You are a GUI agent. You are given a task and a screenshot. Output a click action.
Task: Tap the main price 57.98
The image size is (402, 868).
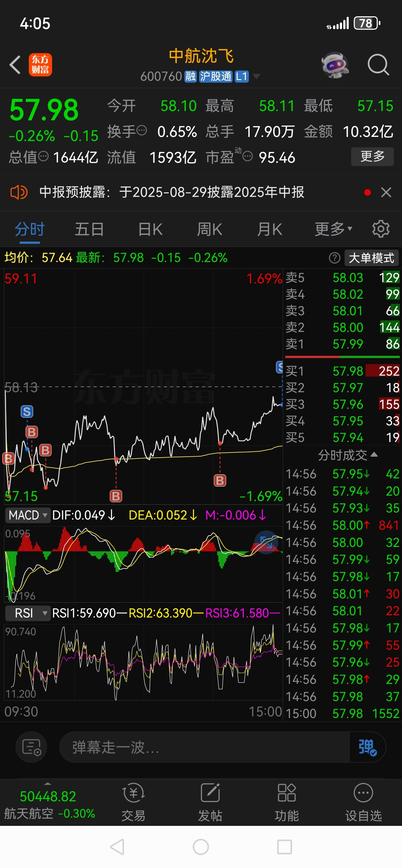coord(44,110)
